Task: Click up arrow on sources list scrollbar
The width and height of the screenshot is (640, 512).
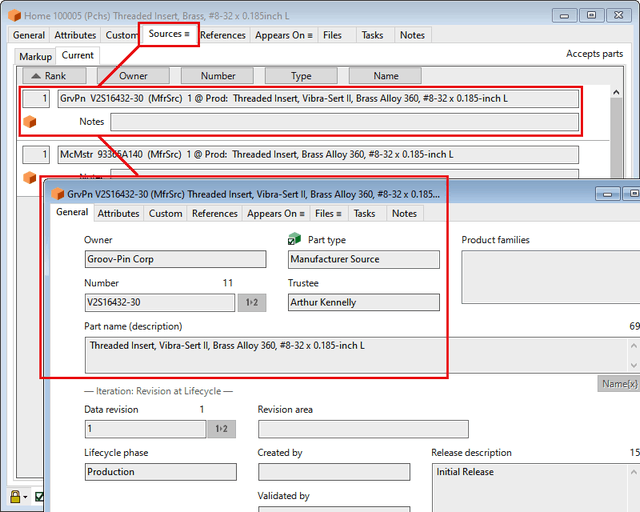Action: pyautogui.click(x=616, y=92)
